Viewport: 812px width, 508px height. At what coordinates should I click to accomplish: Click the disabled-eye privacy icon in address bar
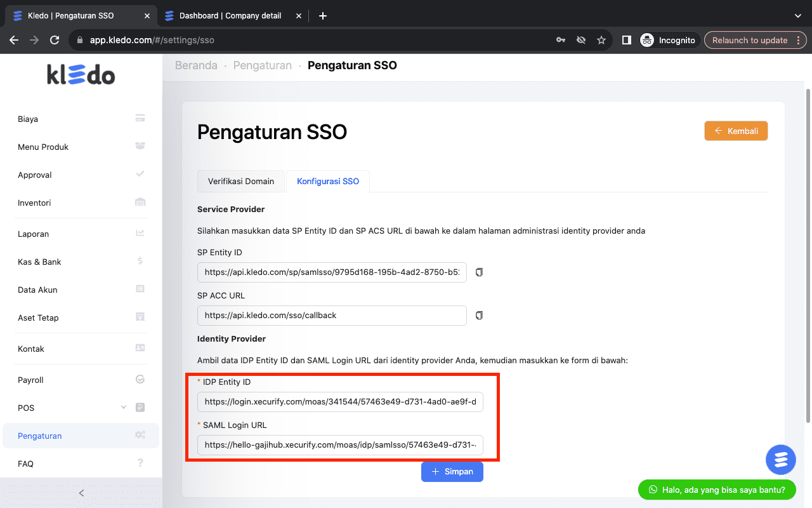pyautogui.click(x=580, y=39)
